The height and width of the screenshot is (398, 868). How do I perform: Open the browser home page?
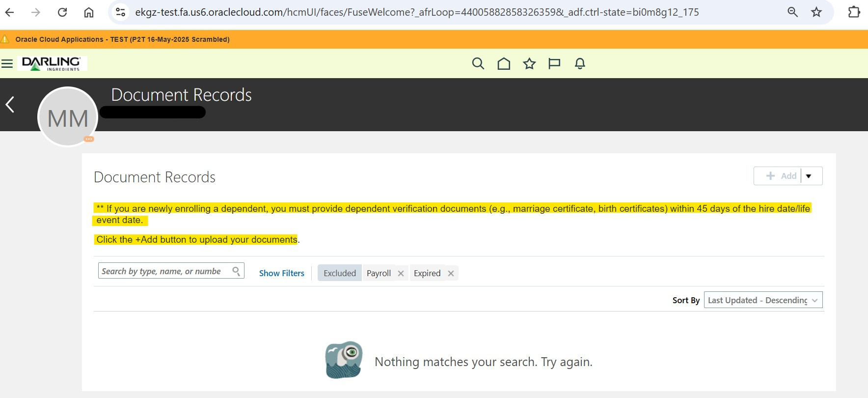pyautogui.click(x=89, y=12)
